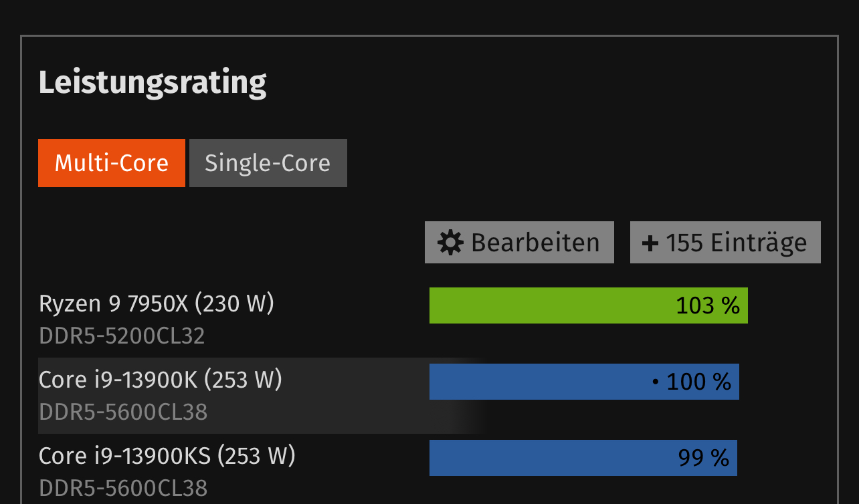Click the blue 99 % bar

pos(583,458)
